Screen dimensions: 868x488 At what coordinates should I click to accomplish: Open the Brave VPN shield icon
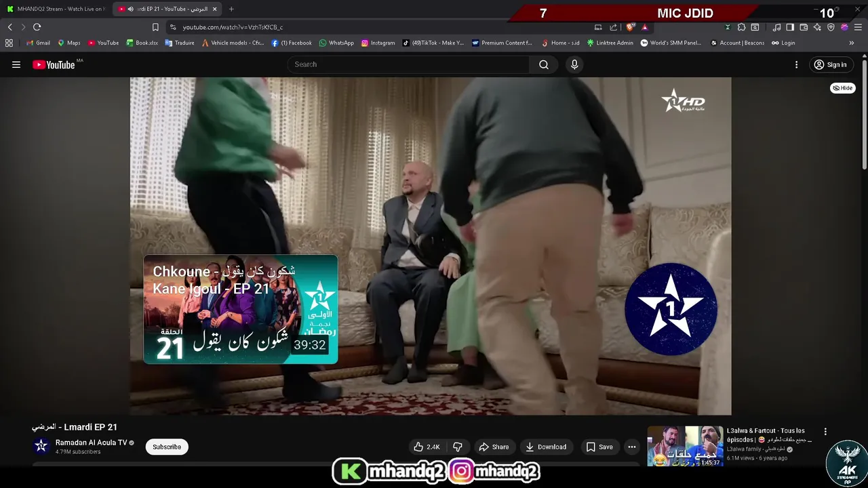pyautogui.click(x=831, y=27)
